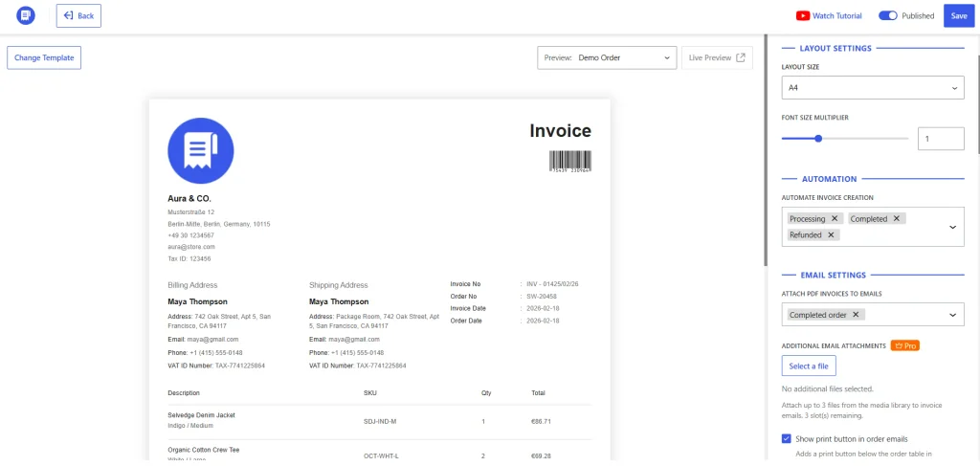Click the preview pane vertical scrollbar
The height and width of the screenshot is (466, 980).
(767, 150)
